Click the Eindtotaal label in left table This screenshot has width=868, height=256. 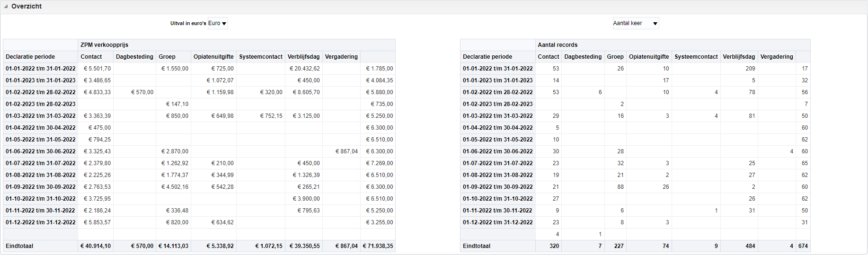pos(19,246)
